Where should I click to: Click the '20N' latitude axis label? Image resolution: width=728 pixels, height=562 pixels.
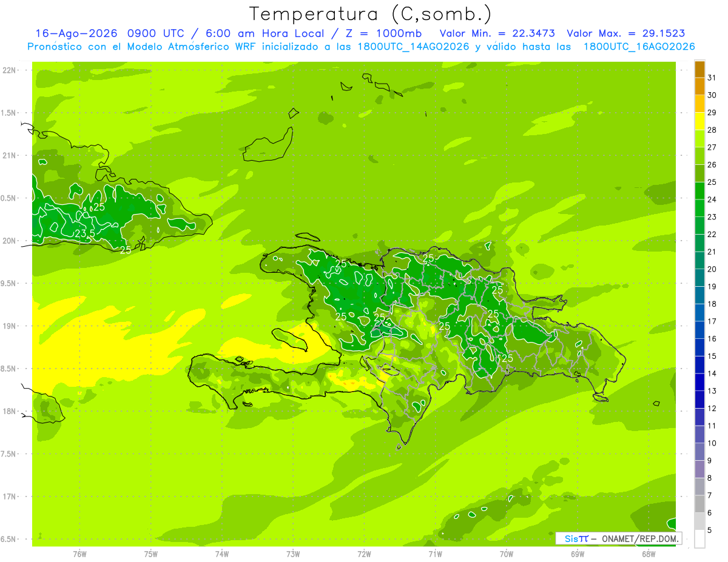pos(10,241)
